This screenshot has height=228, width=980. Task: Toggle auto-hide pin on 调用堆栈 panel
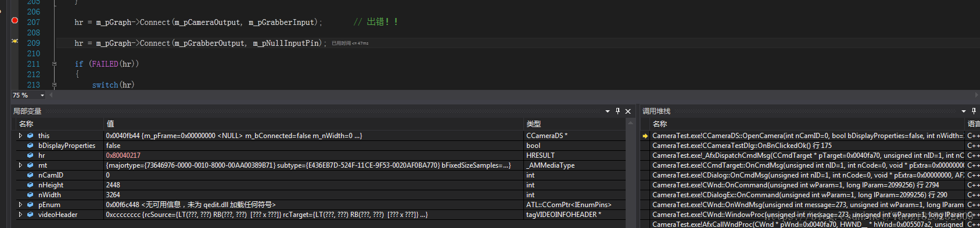(974, 111)
